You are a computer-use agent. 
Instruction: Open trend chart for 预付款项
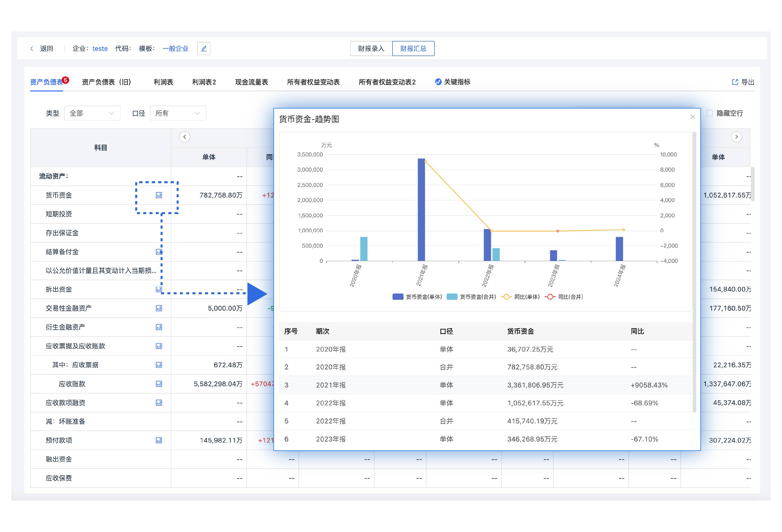coord(159,441)
